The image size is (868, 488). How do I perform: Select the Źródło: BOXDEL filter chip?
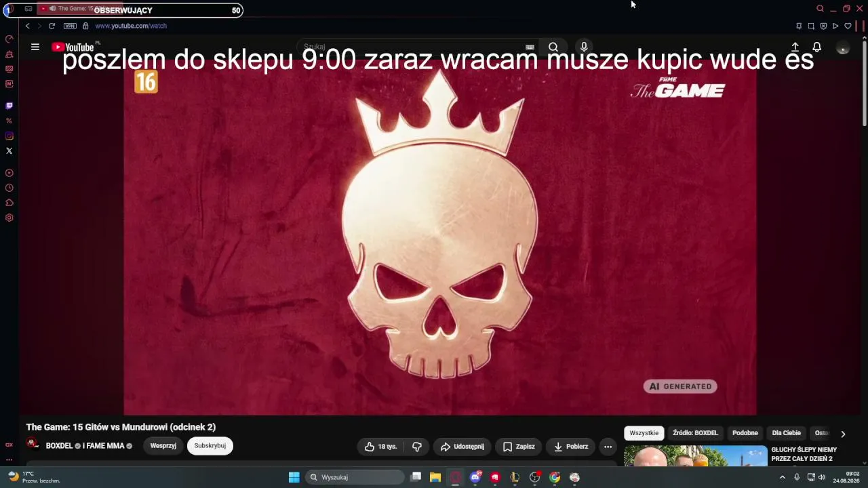point(695,433)
